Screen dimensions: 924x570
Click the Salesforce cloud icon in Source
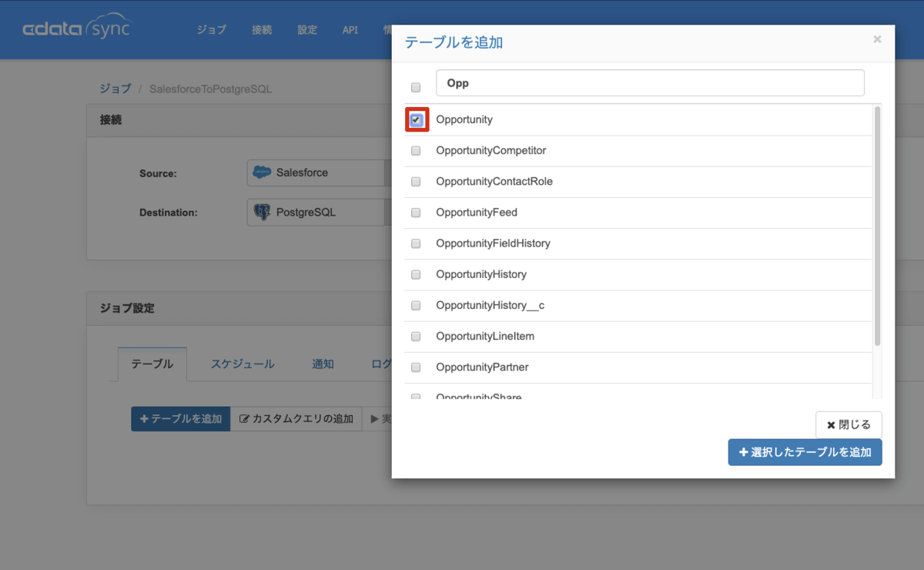point(262,173)
